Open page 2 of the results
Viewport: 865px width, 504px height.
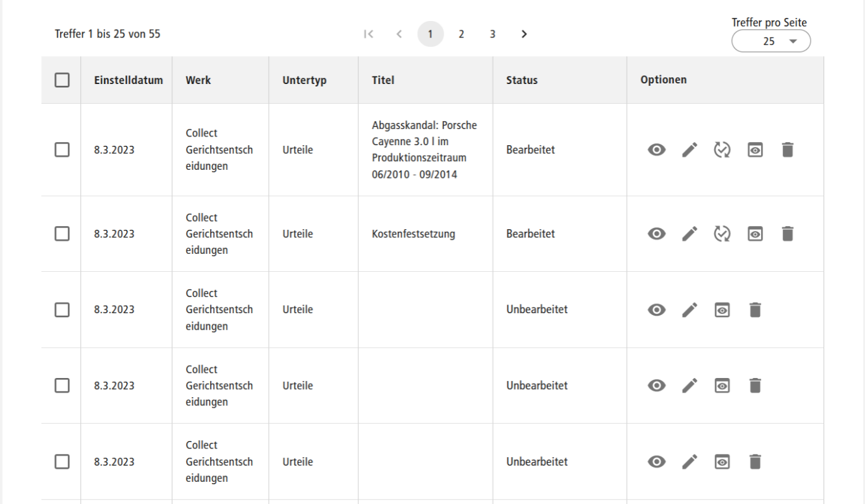point(461,34)
